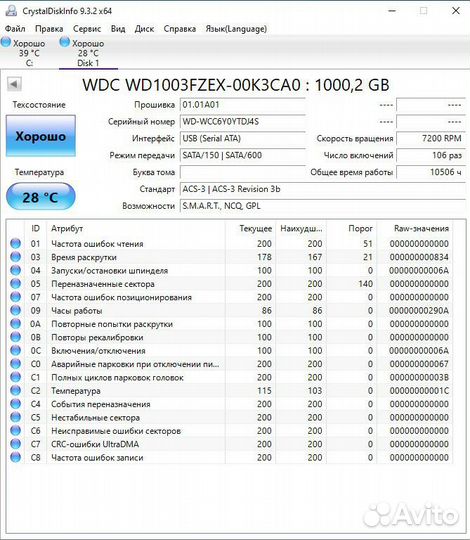470x540 pixels.
Task: Click the serial number field WD-WCC6Y0YTDJ4S
Action: [x=242, y=122]
